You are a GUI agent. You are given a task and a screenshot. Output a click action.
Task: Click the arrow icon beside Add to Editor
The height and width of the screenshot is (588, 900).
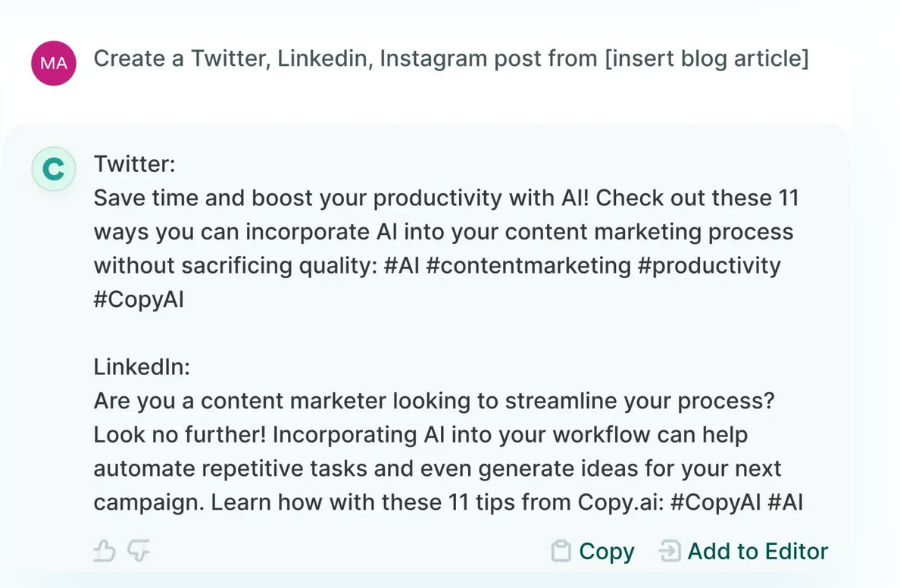click(669, 551)
